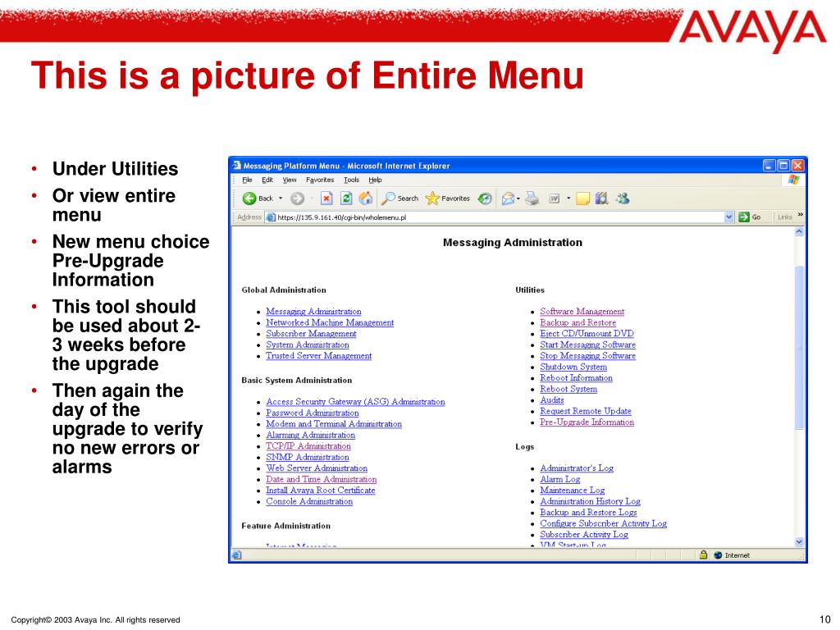
Task: Open the File menu
Action: tap(247, 180)
